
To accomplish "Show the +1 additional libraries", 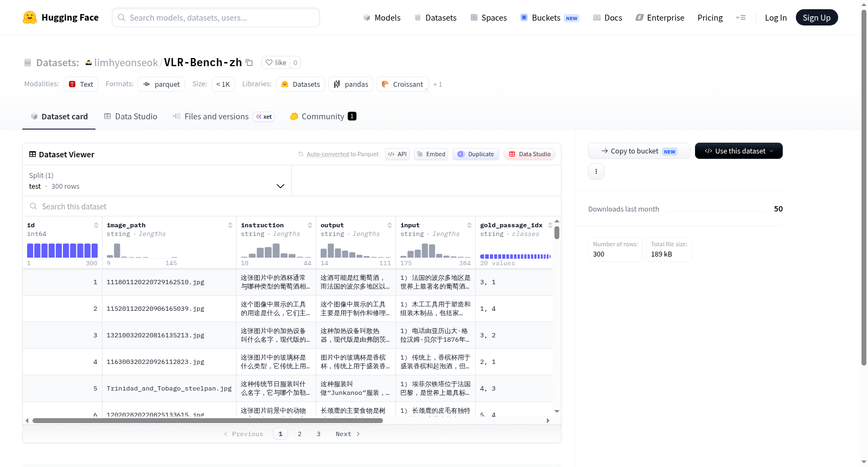I will coord(438,85).
